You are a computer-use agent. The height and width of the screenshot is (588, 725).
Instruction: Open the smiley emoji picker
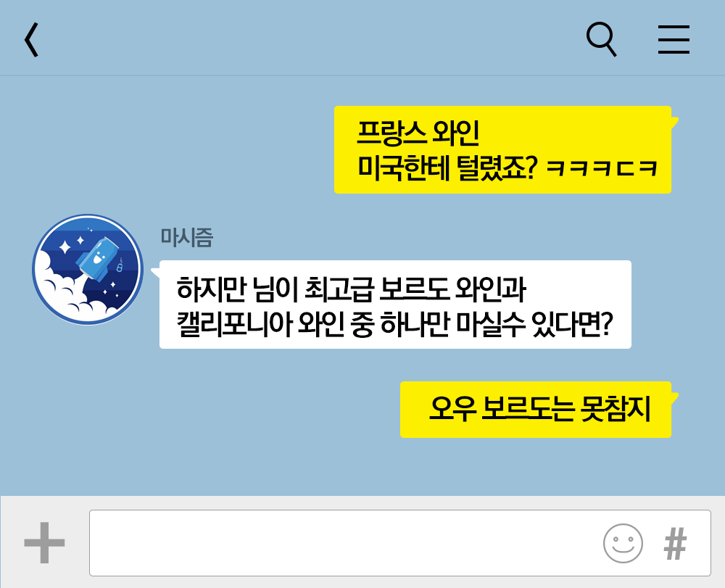(623, 543)
